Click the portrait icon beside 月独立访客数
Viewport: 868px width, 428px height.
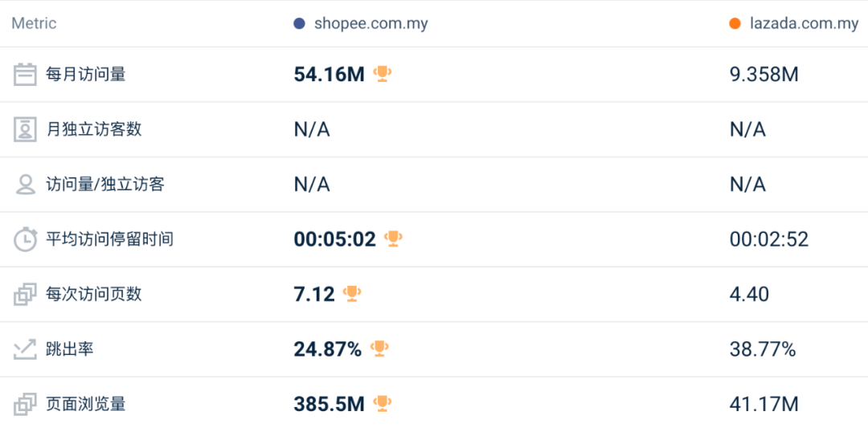[x=26, y=129]
